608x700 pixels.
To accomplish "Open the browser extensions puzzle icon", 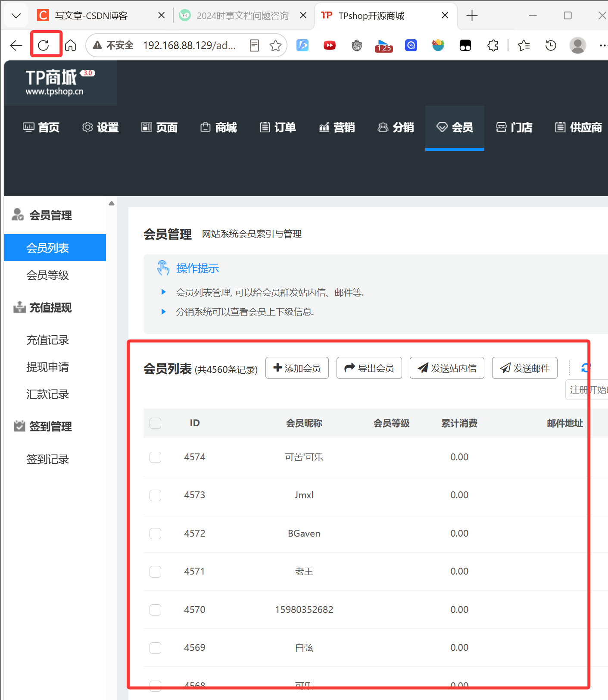I will [x=493, y=45].
